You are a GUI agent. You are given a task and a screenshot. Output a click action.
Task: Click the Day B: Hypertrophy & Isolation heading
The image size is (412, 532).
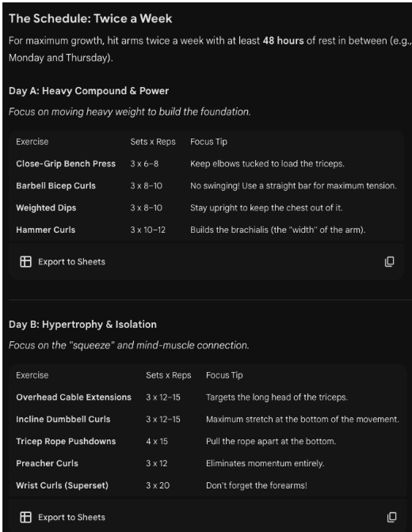82,325
